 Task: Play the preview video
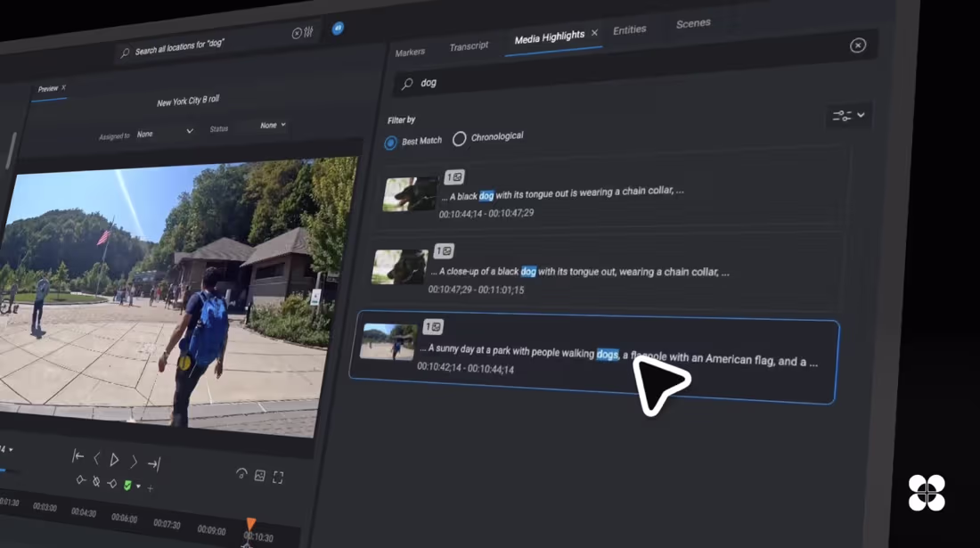[114, 460]
